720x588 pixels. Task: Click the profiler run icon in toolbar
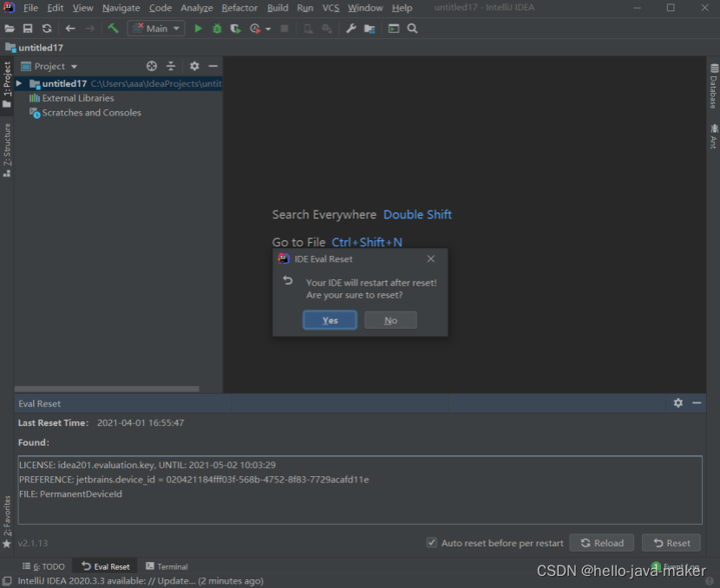255,29
